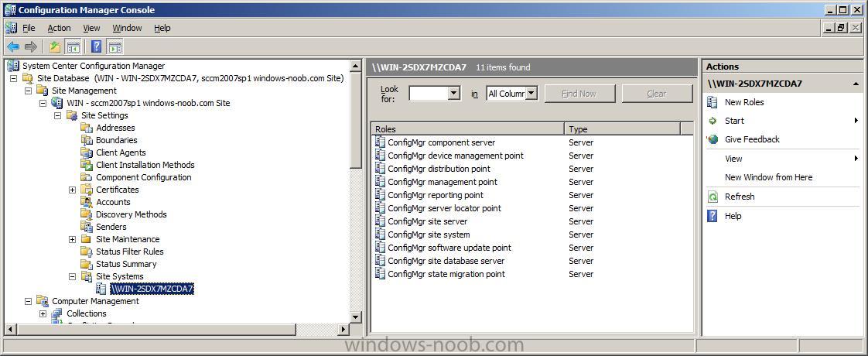868x356 pixels.
Task: Click New Window from Here action
Action: click(x=768, y=177)
